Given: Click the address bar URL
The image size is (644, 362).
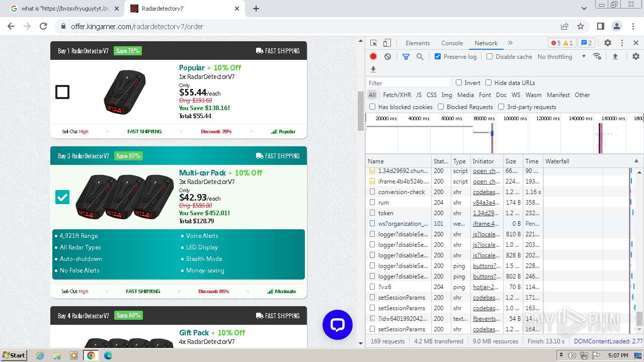Looking at the screenshot, I should [137, 26].
